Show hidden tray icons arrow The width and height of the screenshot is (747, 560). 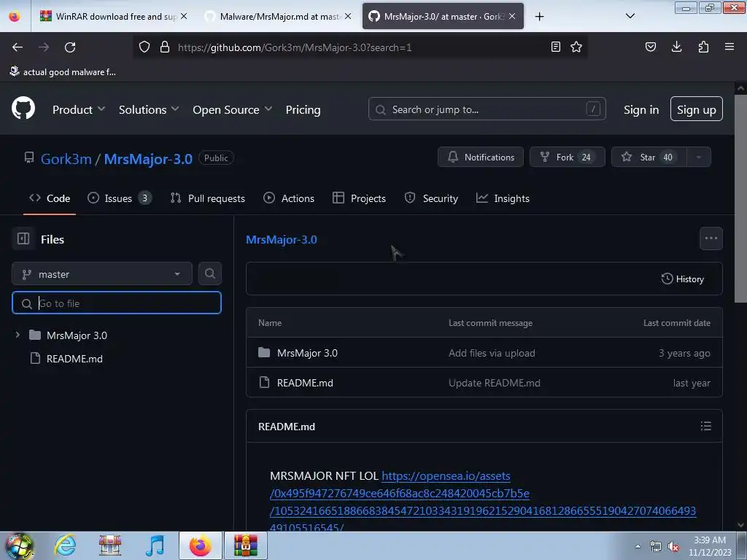pos(638,546)
